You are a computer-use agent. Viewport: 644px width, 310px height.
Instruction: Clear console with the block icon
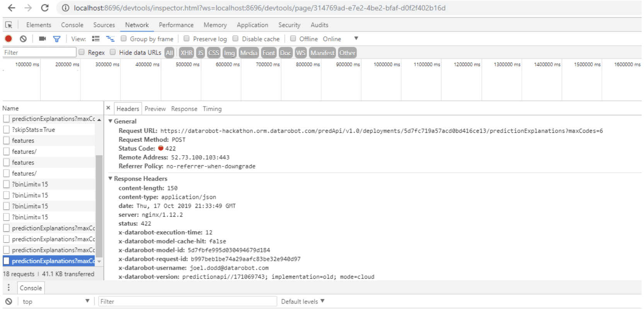tap(9, 301)
